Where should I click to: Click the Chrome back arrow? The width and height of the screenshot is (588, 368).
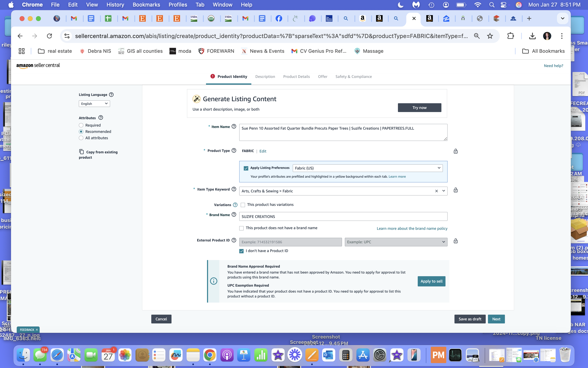point(20,36)
